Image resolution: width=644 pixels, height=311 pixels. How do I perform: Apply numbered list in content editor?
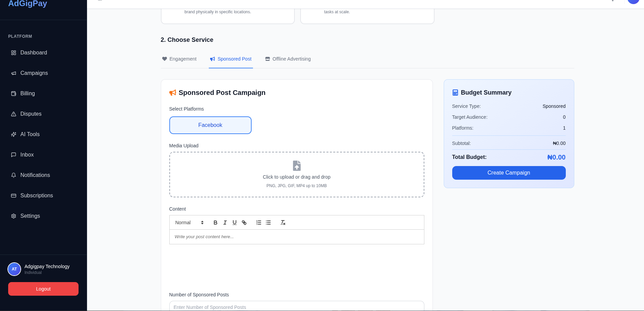click(259, 223)
